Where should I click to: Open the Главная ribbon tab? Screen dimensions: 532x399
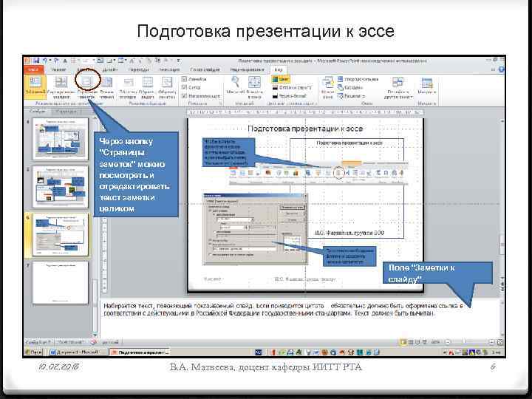click(58, 69)
